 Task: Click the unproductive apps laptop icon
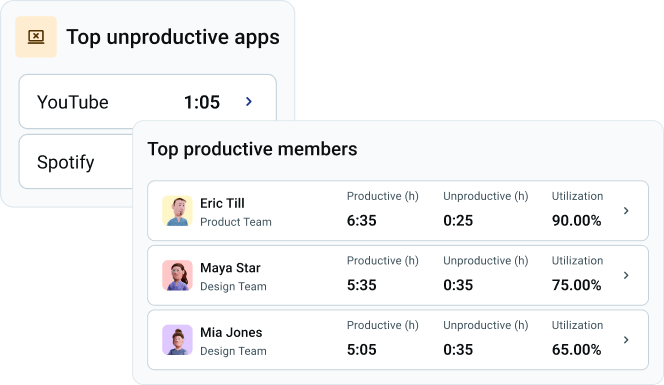click(x=36, y=37)
